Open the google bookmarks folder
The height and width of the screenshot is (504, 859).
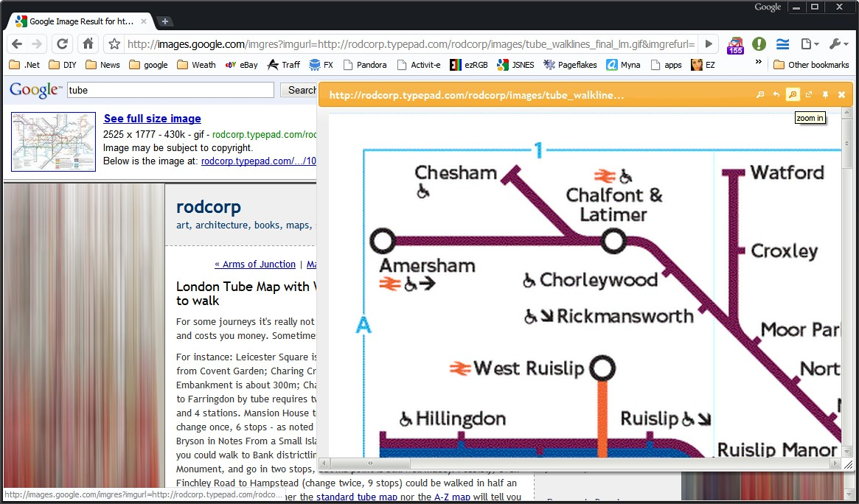tap(148, 65)
